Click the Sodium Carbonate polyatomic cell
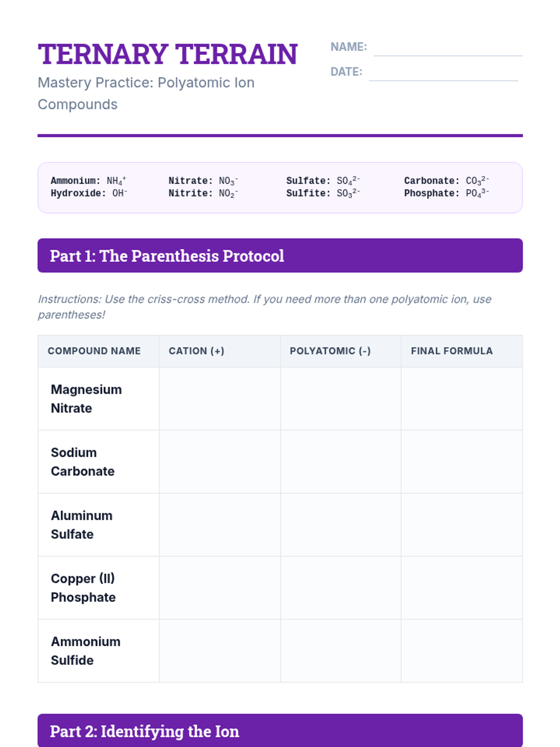This screenshot has height=747, width=560. 341,462
